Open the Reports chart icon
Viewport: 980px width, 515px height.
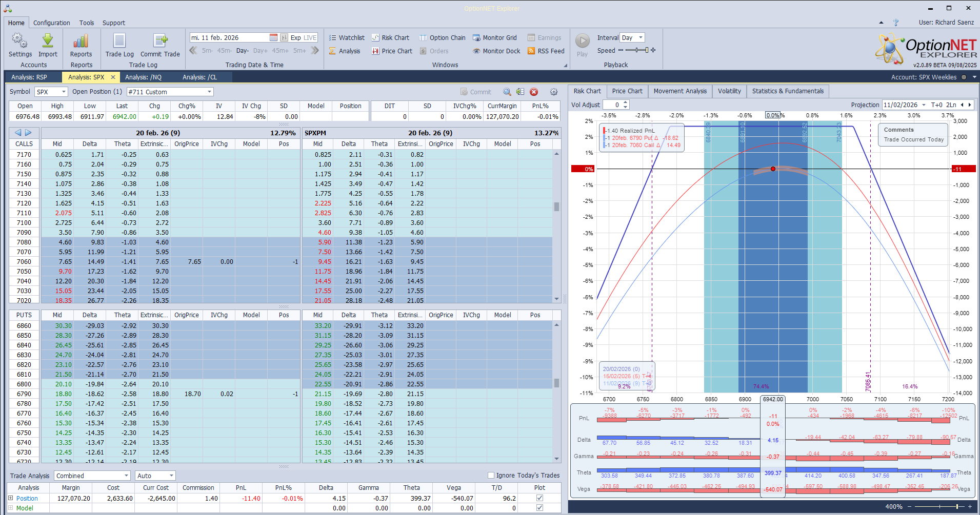(81, 41)
